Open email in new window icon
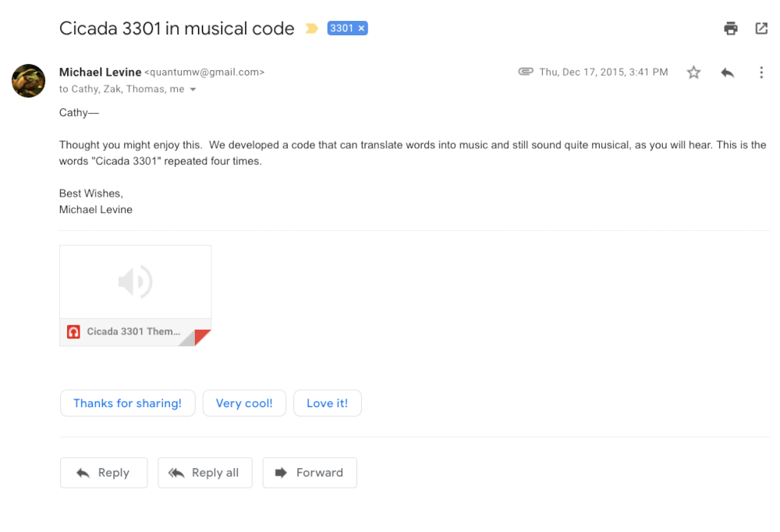This screenshot has width=780, height=532. [761, 28]
